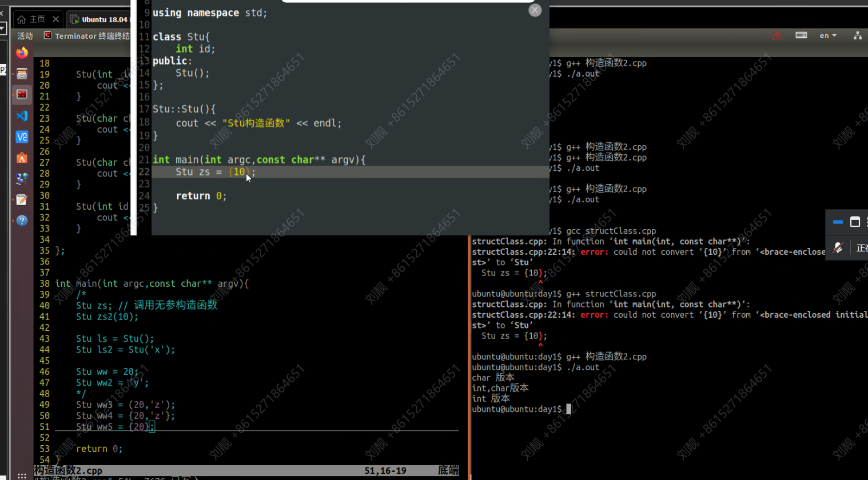Click terminal output 'char 版本'
868x480 pixels.
coord(493,378)
